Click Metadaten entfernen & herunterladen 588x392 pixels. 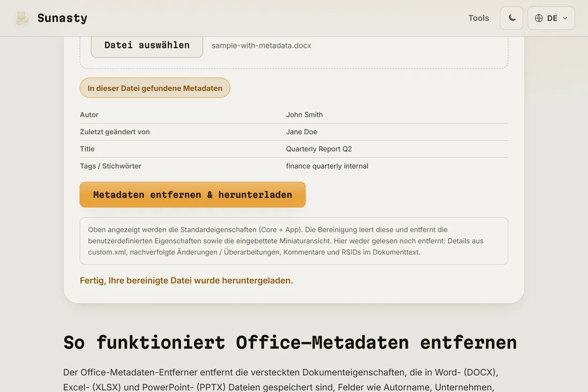pyautogui.click(x=193, y=195)
